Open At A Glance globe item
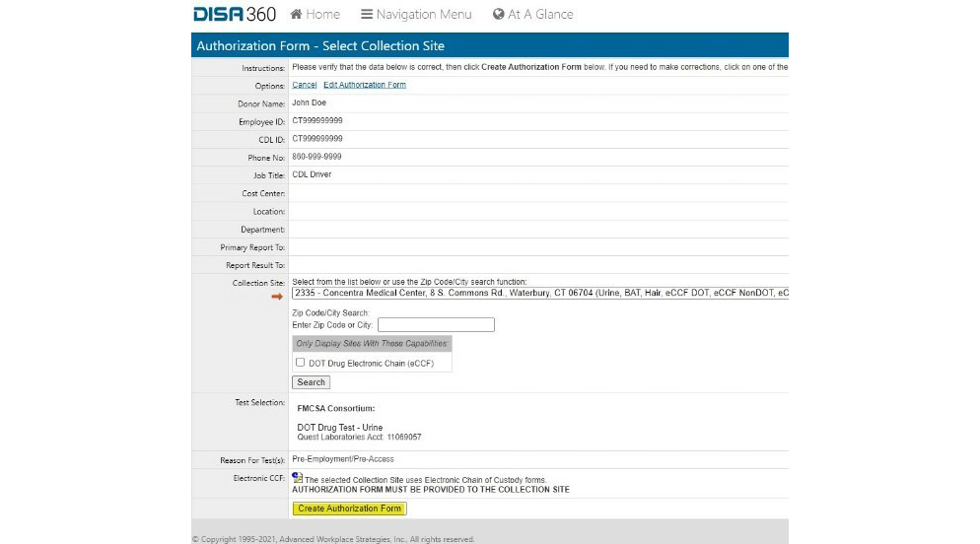Viewport: 980px width, 544px height. [x=499, y=15]
